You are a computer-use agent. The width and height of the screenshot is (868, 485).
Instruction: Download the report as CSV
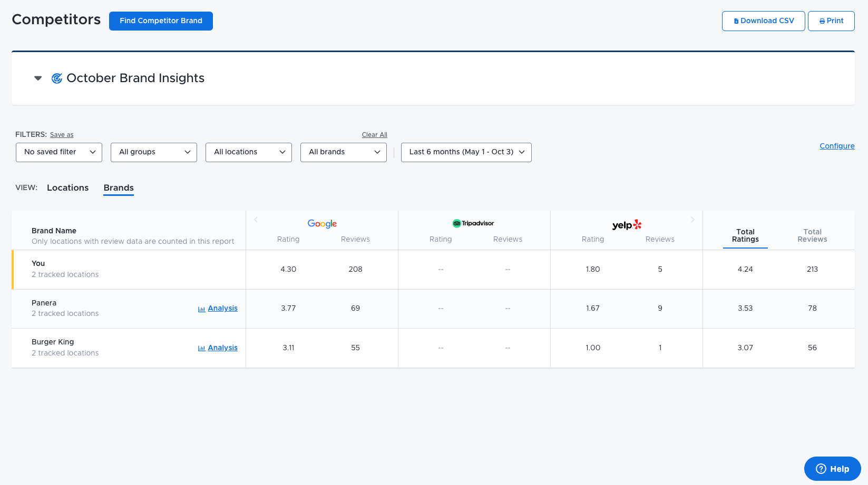coord(763,21)
